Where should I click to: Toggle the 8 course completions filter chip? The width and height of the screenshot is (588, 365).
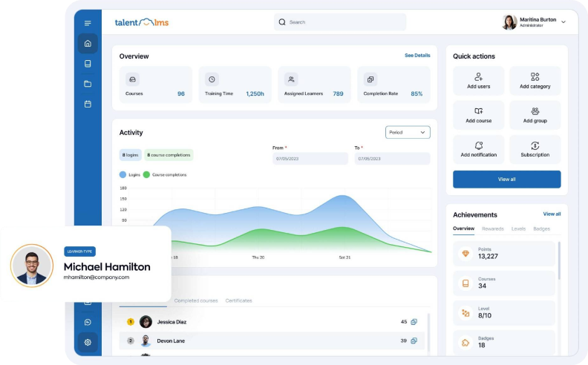169,155
